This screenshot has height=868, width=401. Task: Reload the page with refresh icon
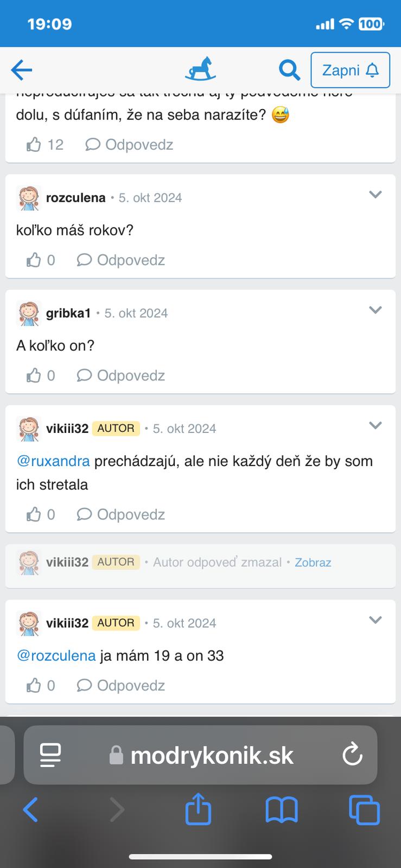352,755
